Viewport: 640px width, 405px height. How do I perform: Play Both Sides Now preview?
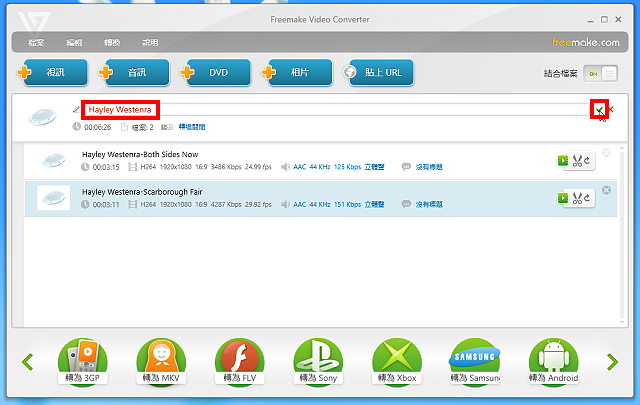point(563,160)
